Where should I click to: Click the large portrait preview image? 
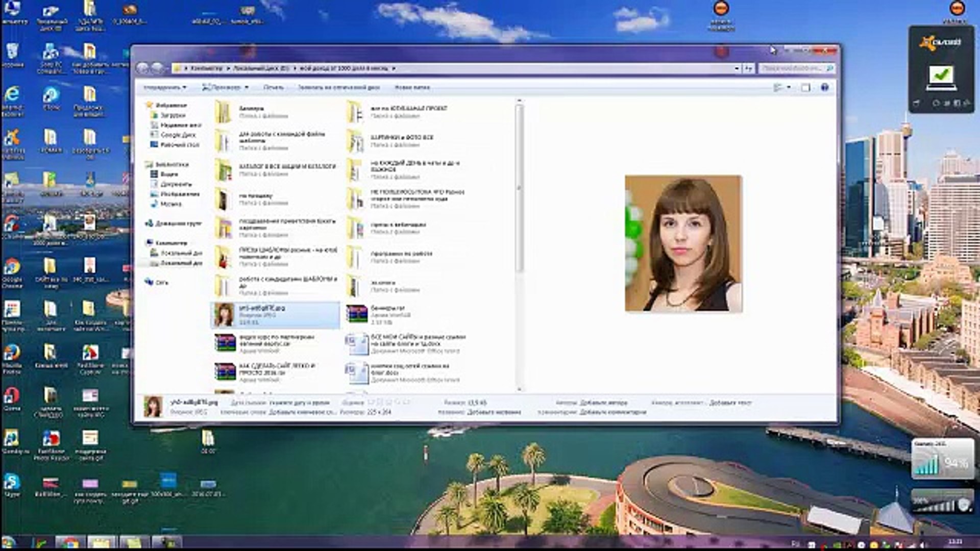(x=683, y=243)
